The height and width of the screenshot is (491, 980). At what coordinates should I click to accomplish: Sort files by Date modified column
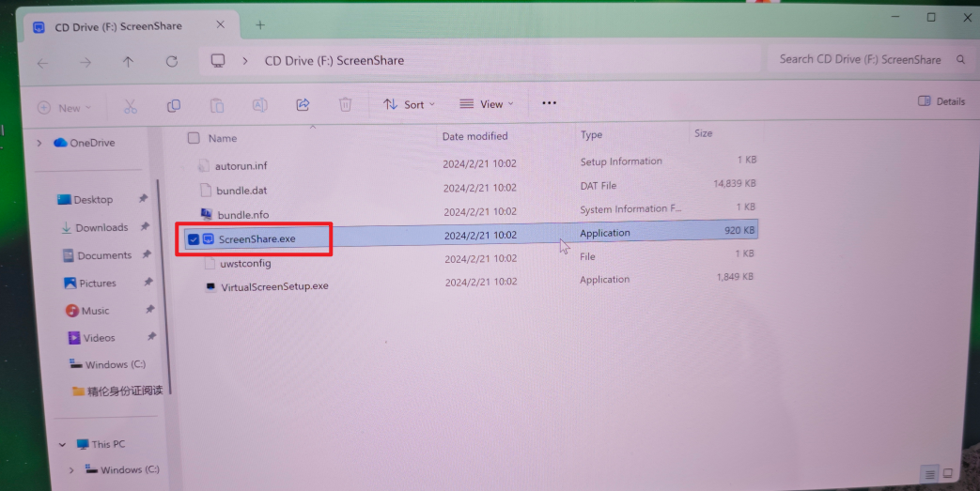point(474,136)
